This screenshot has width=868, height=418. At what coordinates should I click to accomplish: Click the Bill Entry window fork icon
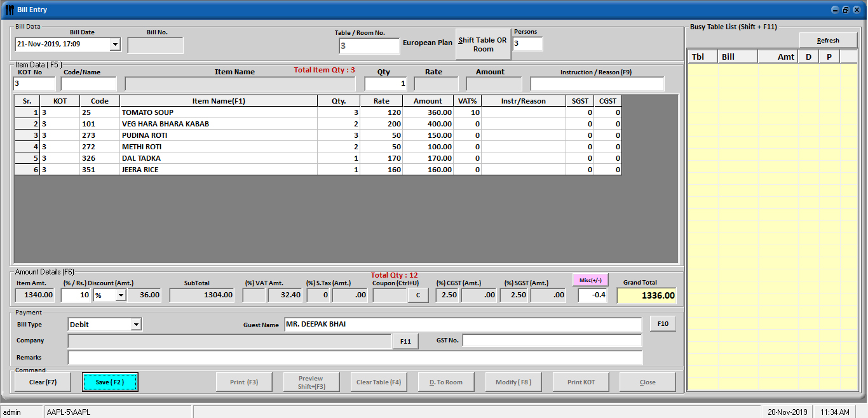coord(9,10)
